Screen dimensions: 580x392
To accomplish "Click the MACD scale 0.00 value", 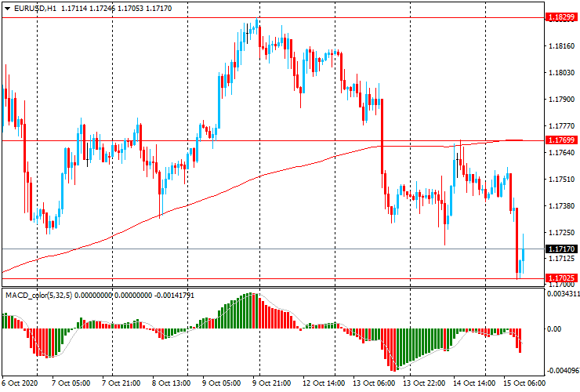I will point(553,329).
